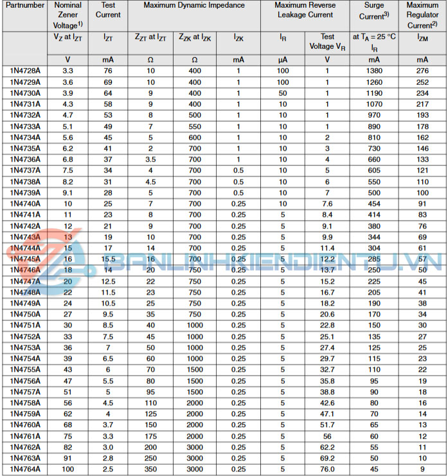This screenshot has height=476, width=448.
Task: Click the regulator current value 276
Action: pyautogui.click(x=422, y=71)
